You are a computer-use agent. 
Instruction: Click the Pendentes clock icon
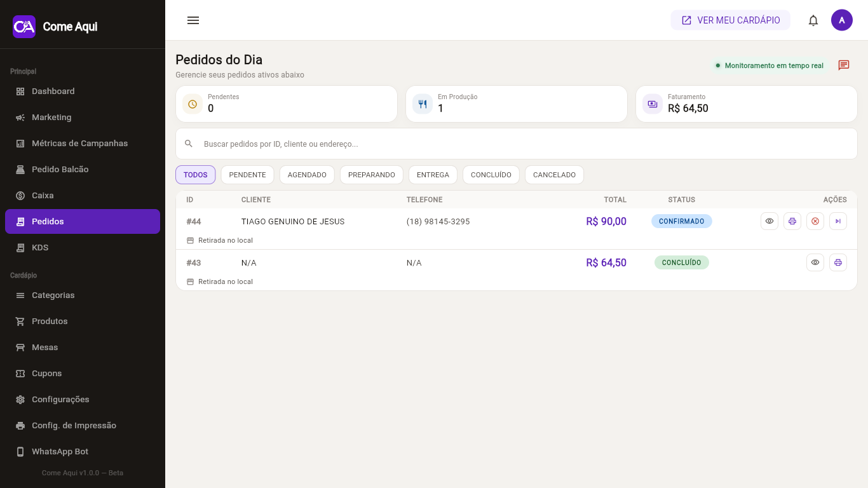click(x=193, y=104)
